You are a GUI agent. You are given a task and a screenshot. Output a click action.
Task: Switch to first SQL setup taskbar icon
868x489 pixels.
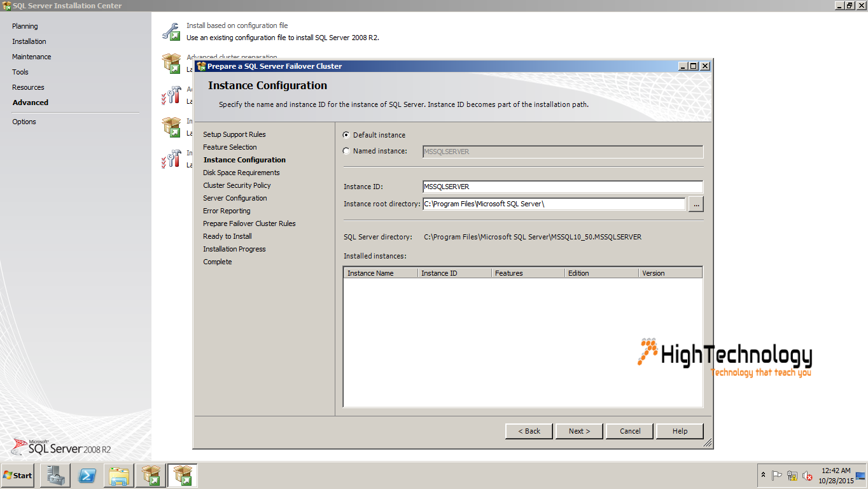coord(151,476)
